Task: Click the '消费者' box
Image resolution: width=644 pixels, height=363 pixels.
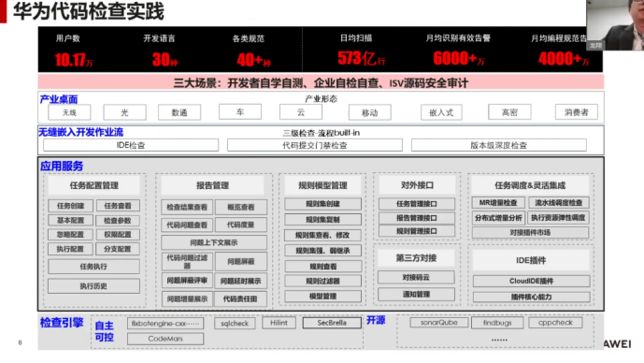Action: 576,112
